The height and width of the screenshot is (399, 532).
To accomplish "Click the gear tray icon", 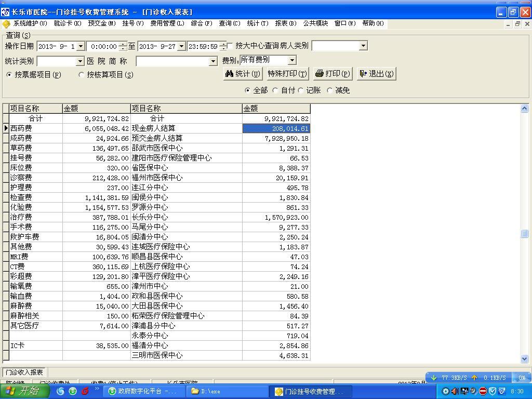I will (x=445, y=391).
